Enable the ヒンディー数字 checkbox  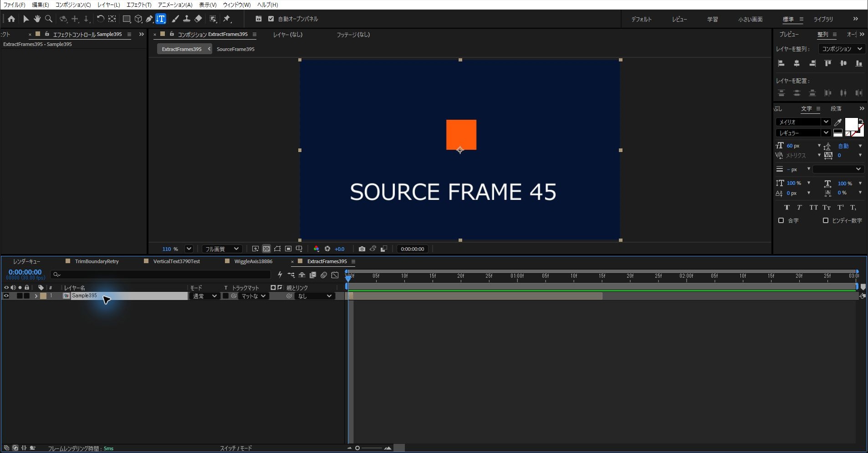(826, 220)
